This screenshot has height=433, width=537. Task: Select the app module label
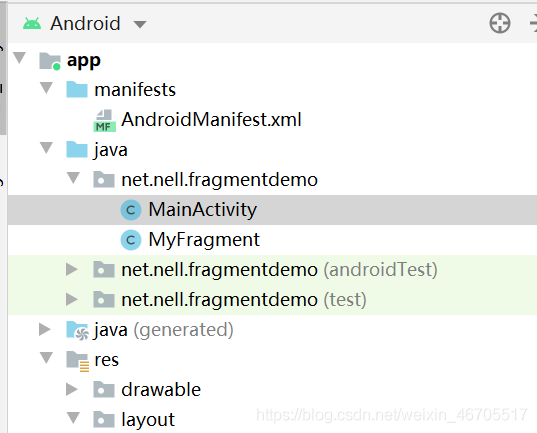(x=84, y=61)
